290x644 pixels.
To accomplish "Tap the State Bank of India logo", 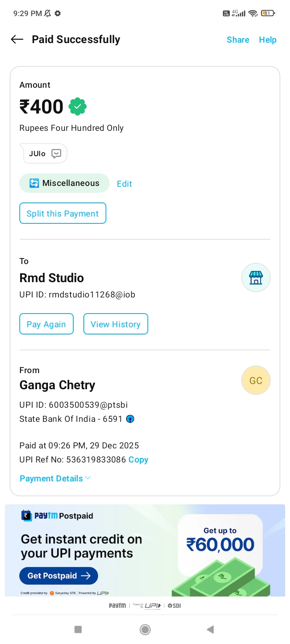I will pos(130,419).
